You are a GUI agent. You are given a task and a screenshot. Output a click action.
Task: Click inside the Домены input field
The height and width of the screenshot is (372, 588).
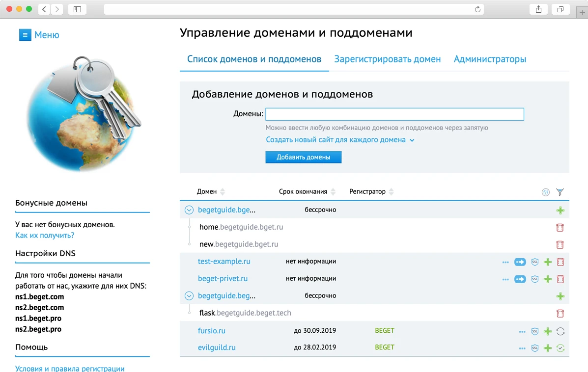coord(394,114)
